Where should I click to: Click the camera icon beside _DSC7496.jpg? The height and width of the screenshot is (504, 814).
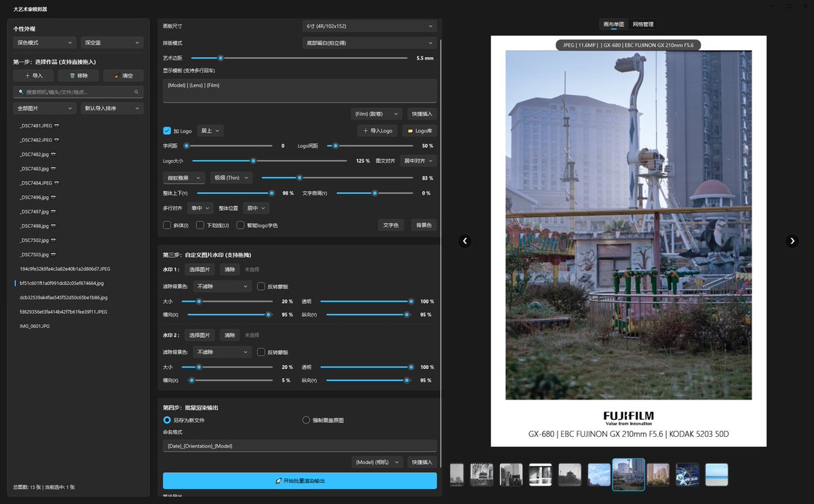(52, 197)
